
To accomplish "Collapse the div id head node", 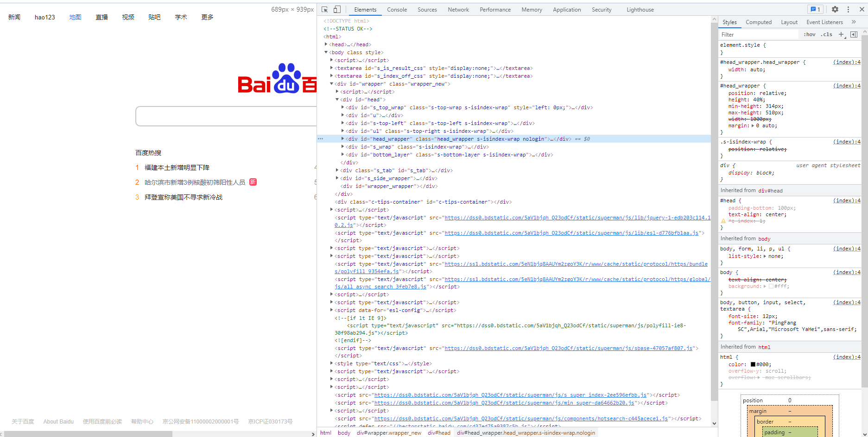I will [337, 100].
